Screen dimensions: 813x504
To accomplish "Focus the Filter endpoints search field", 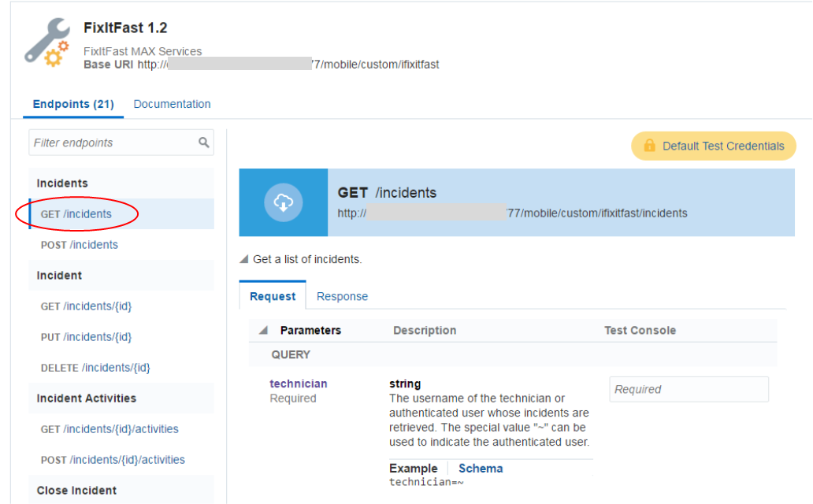I will (121, 143).
